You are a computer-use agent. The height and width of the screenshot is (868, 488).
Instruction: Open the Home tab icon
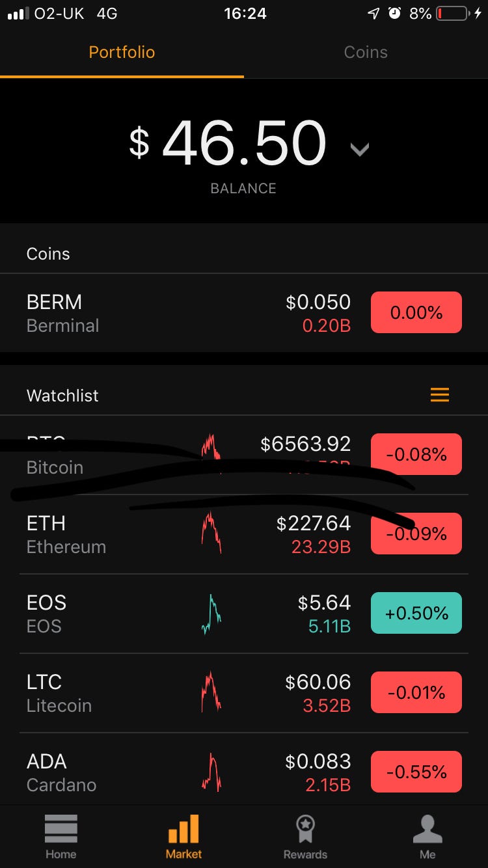pyautogui.click(x=61, y=828)
